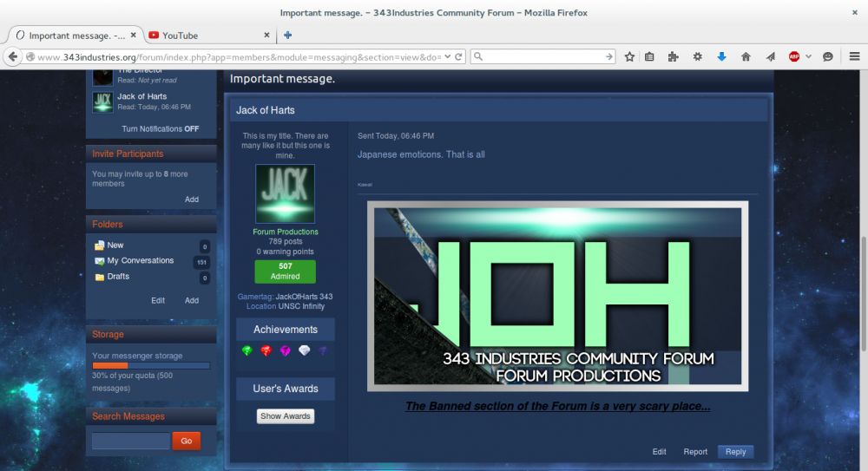Go back with the browser back arrow
The image size is (868, 471).
[13, 57]
